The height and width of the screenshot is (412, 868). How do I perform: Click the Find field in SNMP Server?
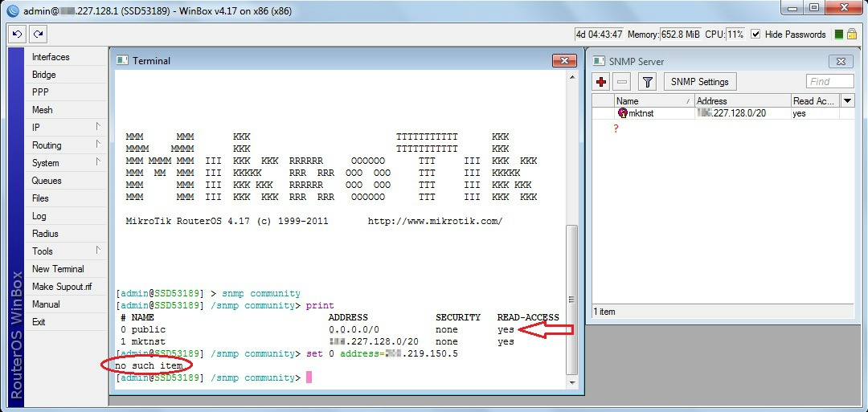[829, 82]
